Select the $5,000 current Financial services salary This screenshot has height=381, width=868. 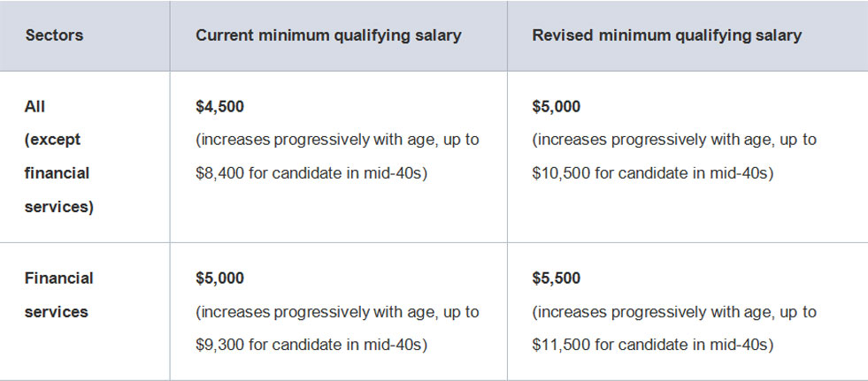point(219,278)
